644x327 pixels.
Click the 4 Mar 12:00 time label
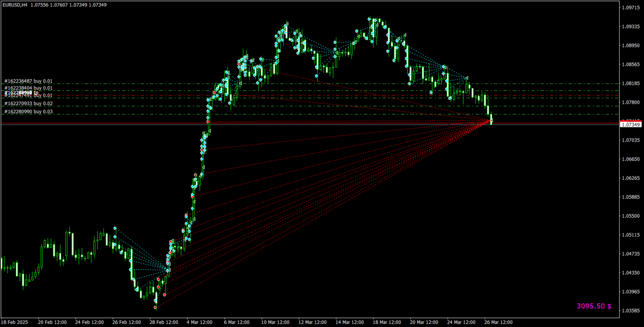click(x=200, y=322)
